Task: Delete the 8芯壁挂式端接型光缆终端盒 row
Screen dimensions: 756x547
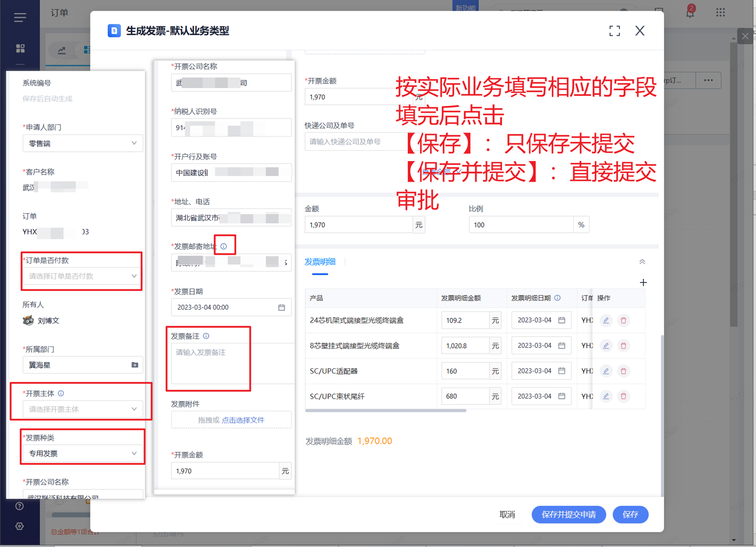Action: (624, 345)
